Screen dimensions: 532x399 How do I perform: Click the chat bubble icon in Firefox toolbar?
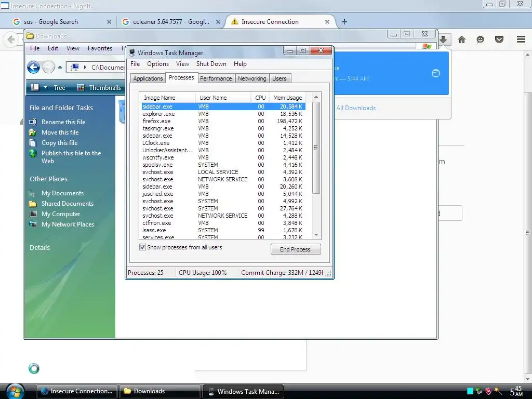[x=480, y=39]
